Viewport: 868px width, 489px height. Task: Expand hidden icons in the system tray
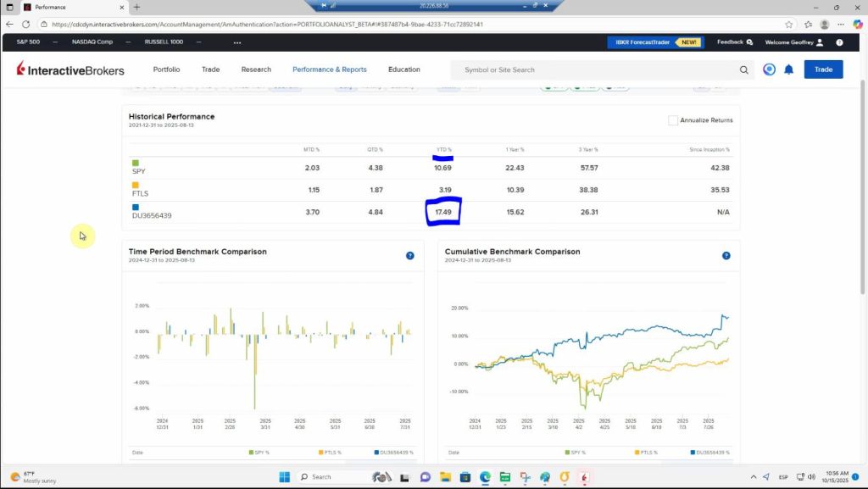coord(754,476)
